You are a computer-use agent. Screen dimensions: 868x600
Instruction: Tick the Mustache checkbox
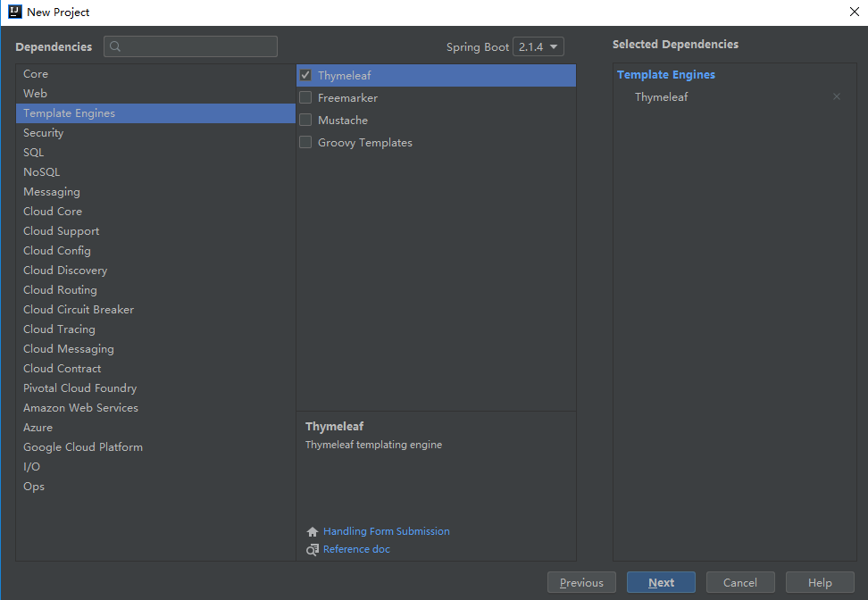(305, 121)
